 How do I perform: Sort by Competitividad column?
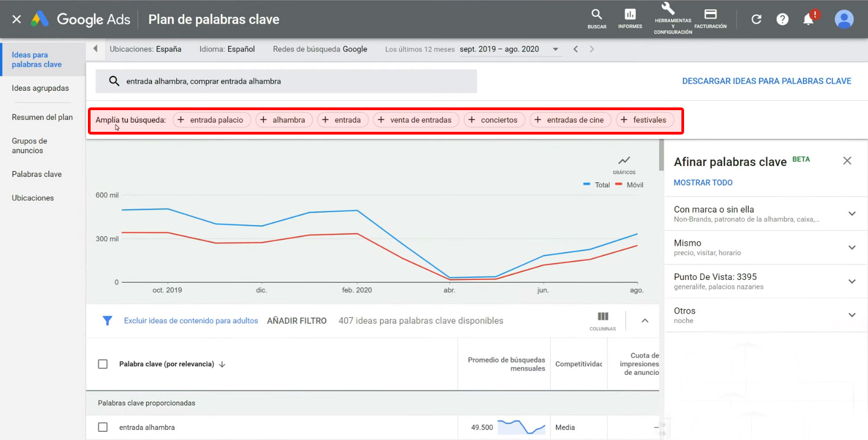(x=579, y=364)
